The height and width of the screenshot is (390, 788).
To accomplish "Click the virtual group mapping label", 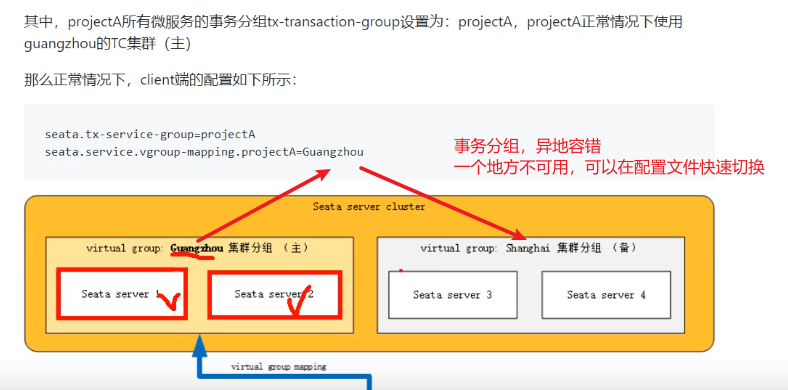I will (278, 367).
